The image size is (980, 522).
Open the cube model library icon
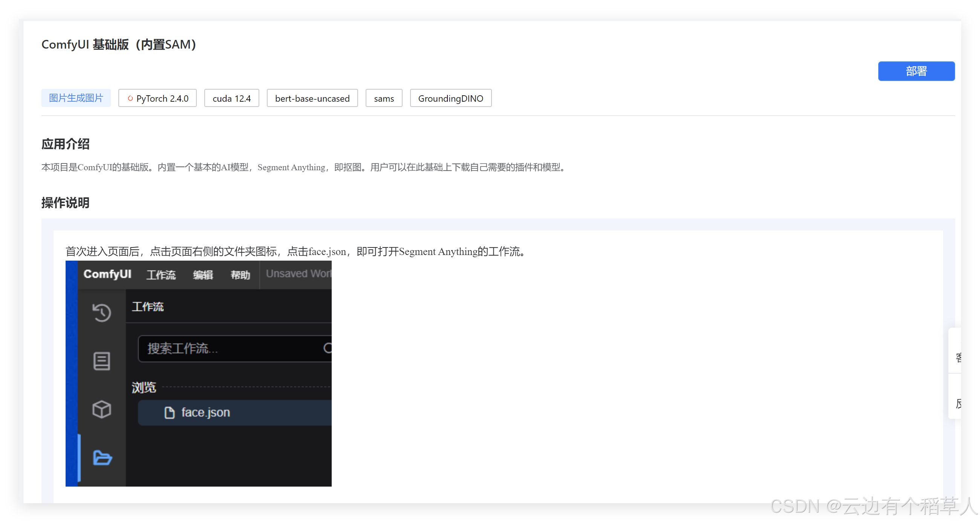pos(101,409)
